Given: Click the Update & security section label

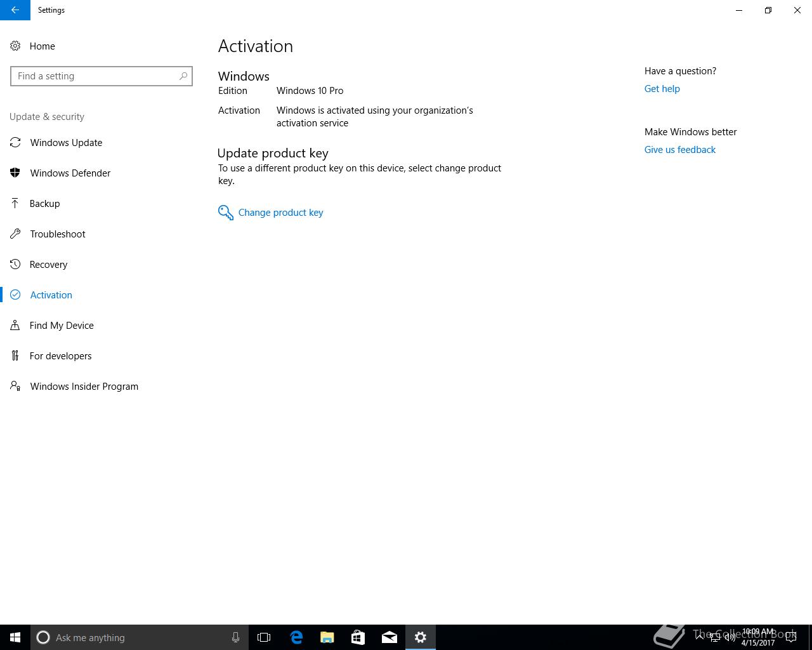Looking at the screenshot, I should [x=47, y=117].
